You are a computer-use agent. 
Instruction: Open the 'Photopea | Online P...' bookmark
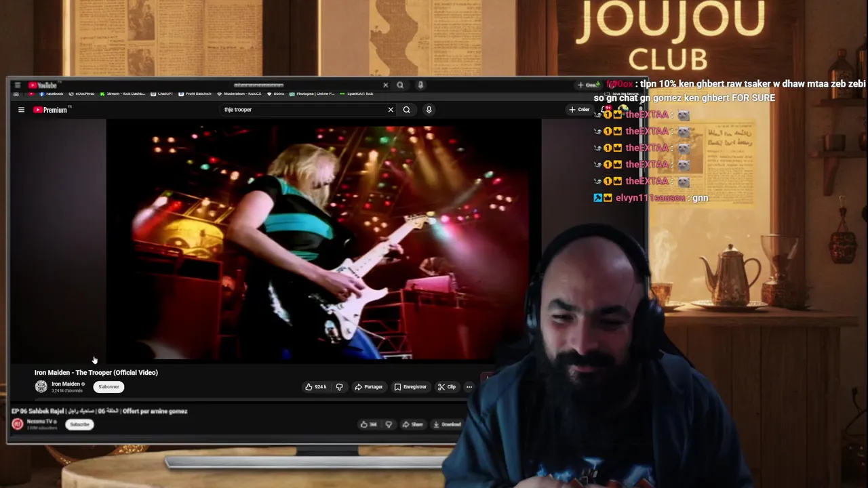click(x=312, y=94)
